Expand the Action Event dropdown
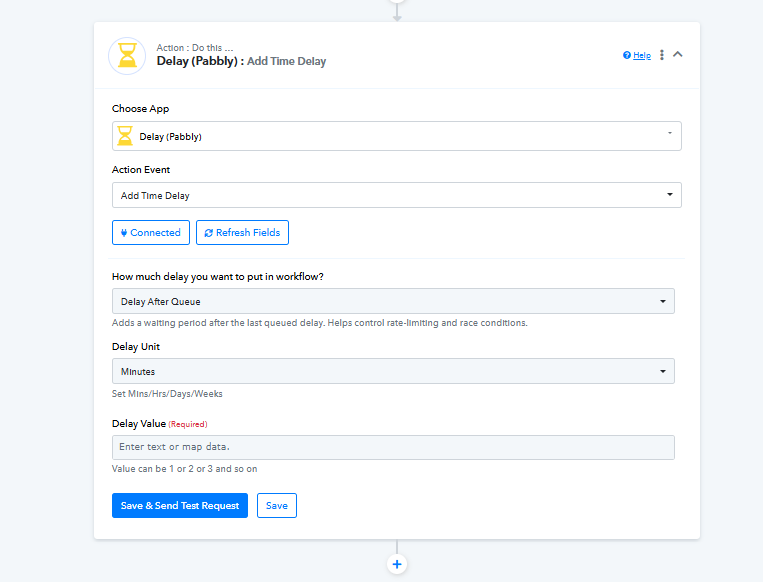Screen dimensions: 763x582 [396, 195]
